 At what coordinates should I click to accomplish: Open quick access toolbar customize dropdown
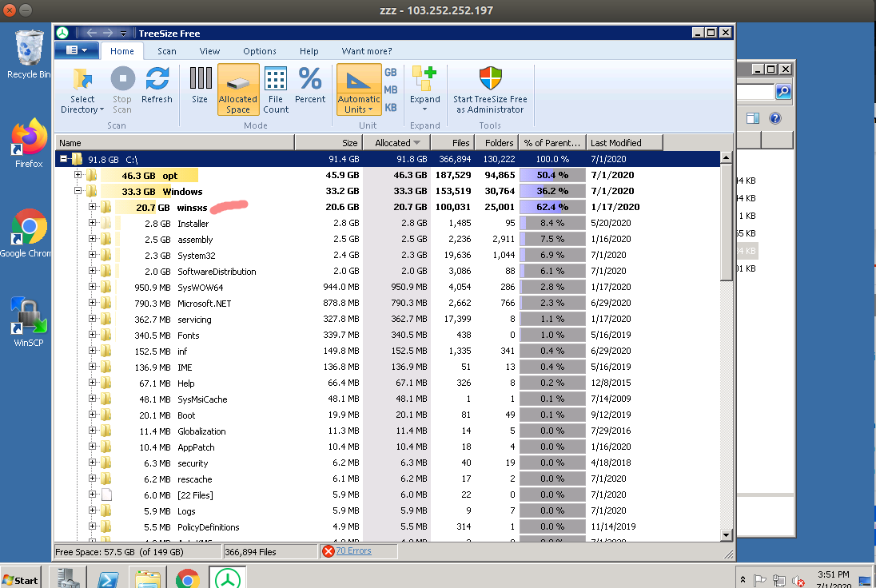(123, 34)
